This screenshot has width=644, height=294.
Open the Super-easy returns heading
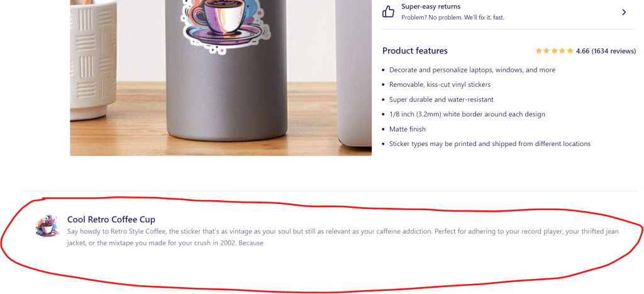pyautogui.click(x=431, y=6)
